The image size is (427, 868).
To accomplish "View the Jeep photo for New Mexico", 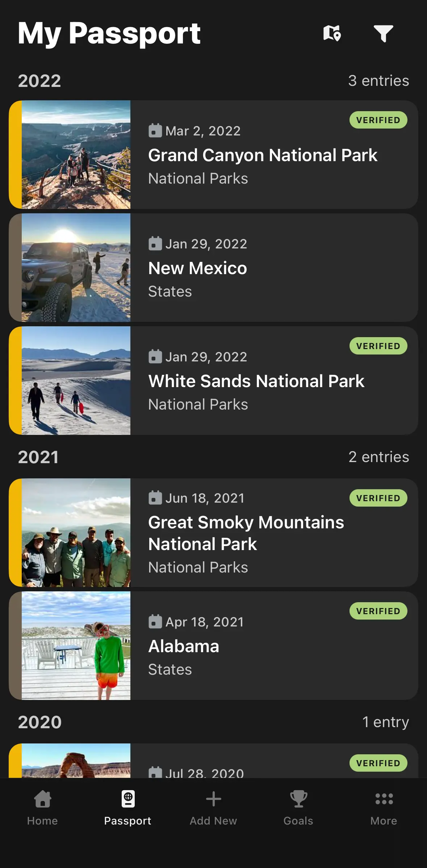I will pos(76,268).
